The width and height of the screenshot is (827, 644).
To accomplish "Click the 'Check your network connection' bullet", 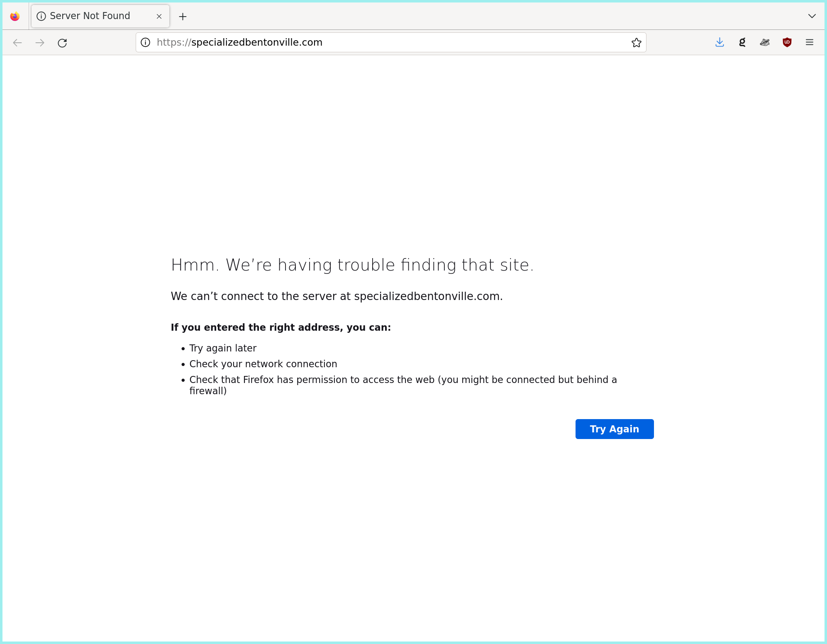I will click(263, 364).
